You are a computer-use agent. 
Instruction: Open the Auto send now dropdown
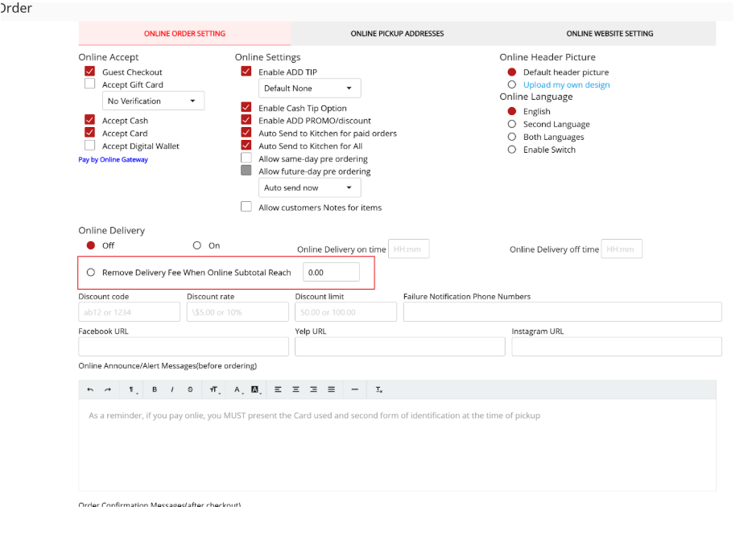(309, 188)
